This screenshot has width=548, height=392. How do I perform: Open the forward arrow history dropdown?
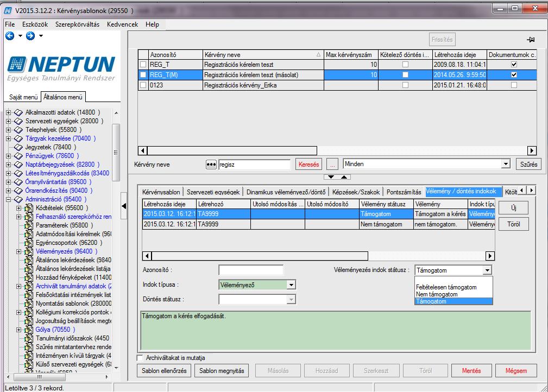pos(41,36)
